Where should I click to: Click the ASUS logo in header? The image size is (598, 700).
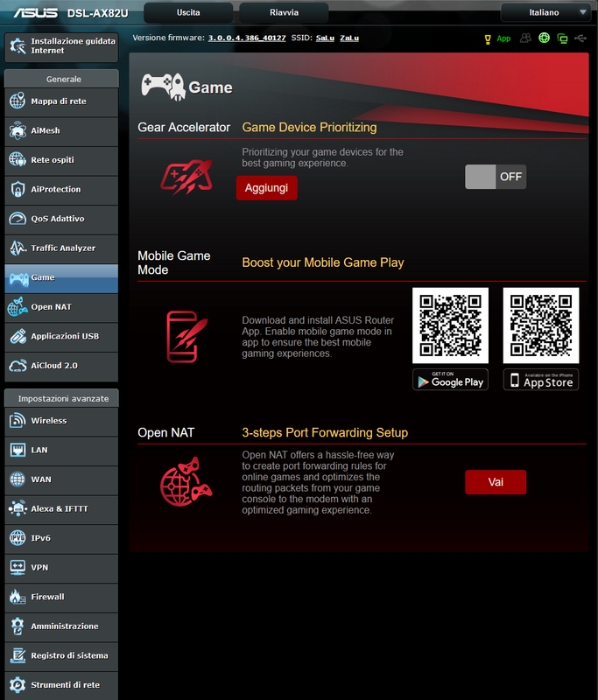click(36, 13)
